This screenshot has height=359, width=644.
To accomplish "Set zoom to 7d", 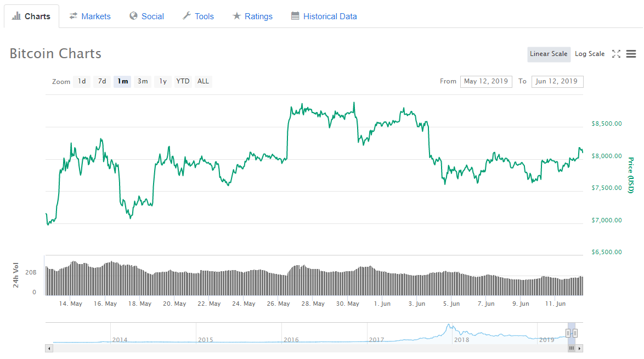I will [x=102, y=81].
